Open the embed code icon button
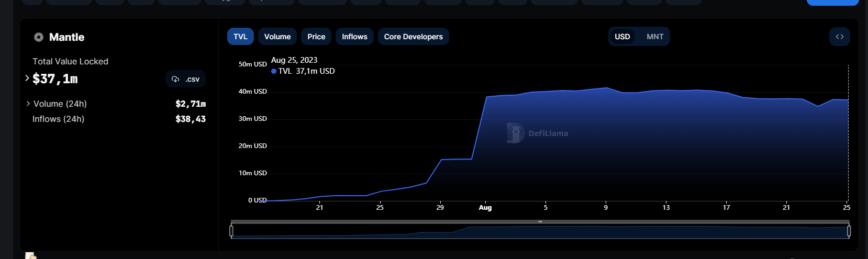This screenshot has width=868, height=259. pyautogui.click(x=839, y=37)
